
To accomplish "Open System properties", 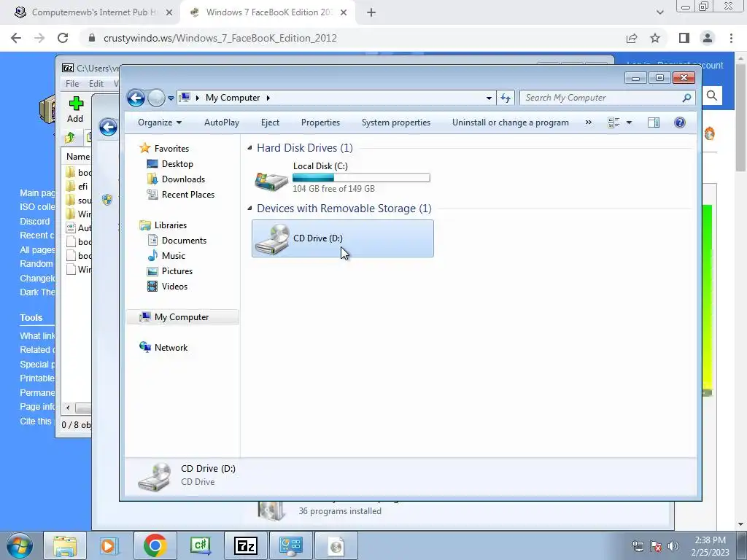I will (396, 122).
